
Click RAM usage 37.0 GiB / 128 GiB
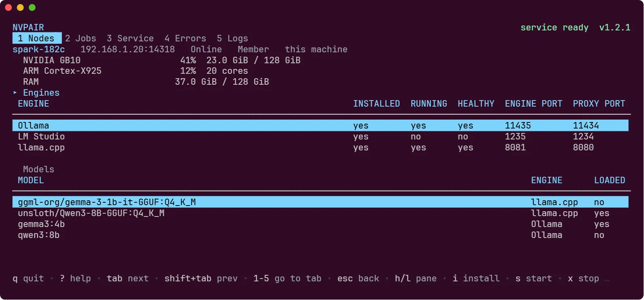point(222,81)
